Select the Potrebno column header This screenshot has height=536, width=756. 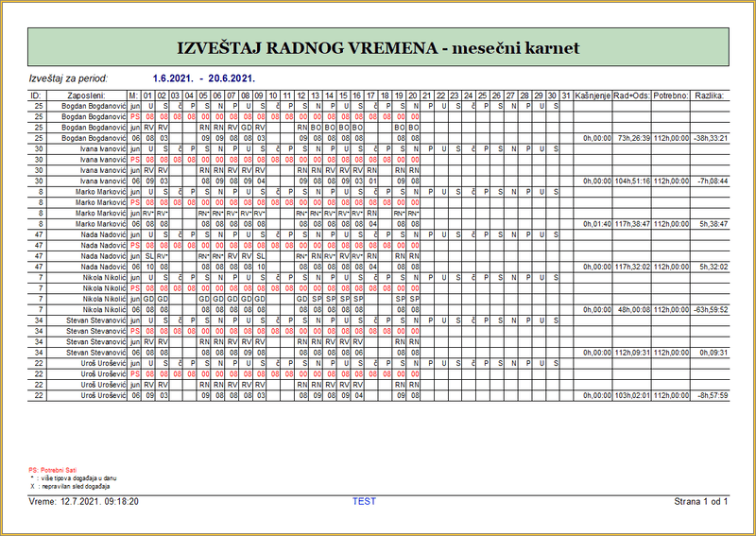671,95
